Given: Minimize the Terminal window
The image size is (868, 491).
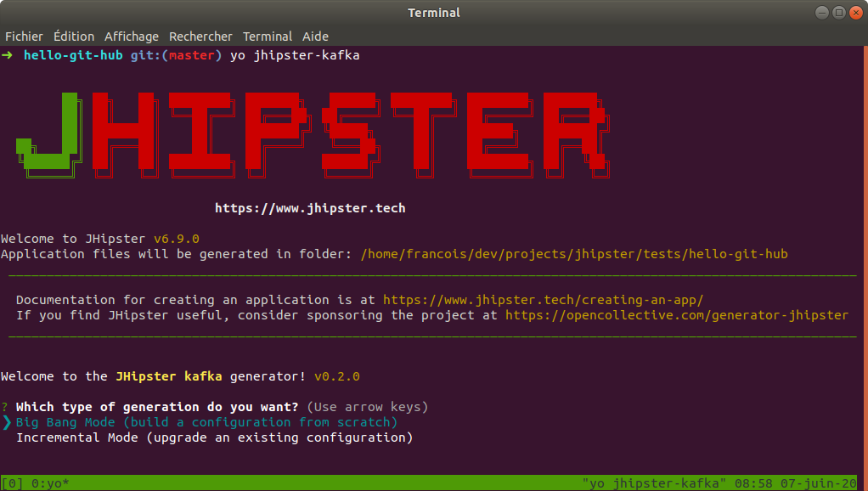Looking at the screenshot, I should point(822,12).
